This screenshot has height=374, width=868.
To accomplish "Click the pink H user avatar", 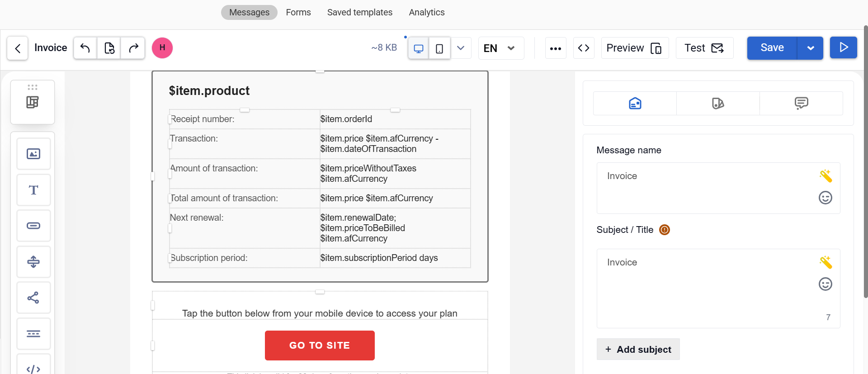I will click(162, 48).
